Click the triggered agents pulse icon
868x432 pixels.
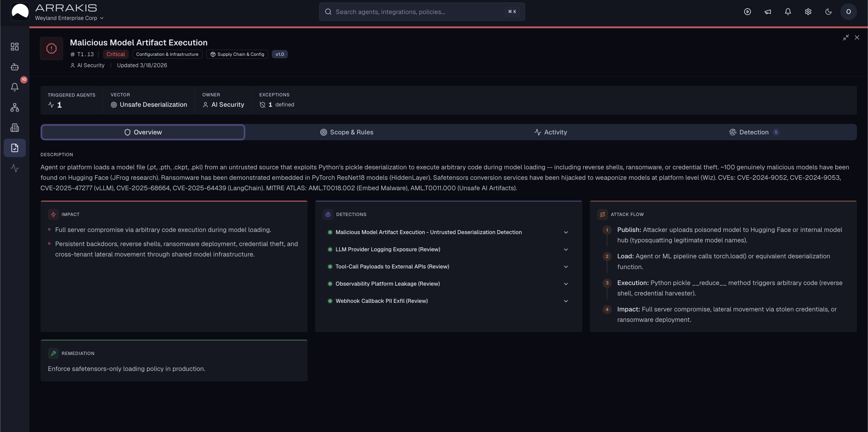[x=51, y=105]
